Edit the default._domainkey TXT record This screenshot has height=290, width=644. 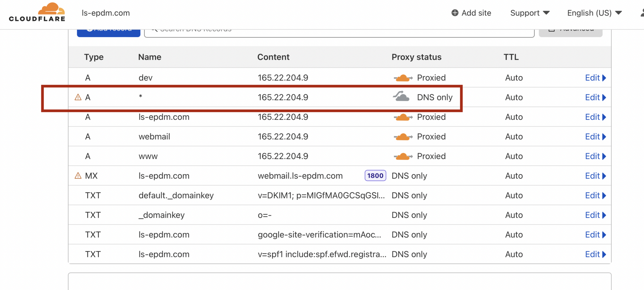[595, 195]
